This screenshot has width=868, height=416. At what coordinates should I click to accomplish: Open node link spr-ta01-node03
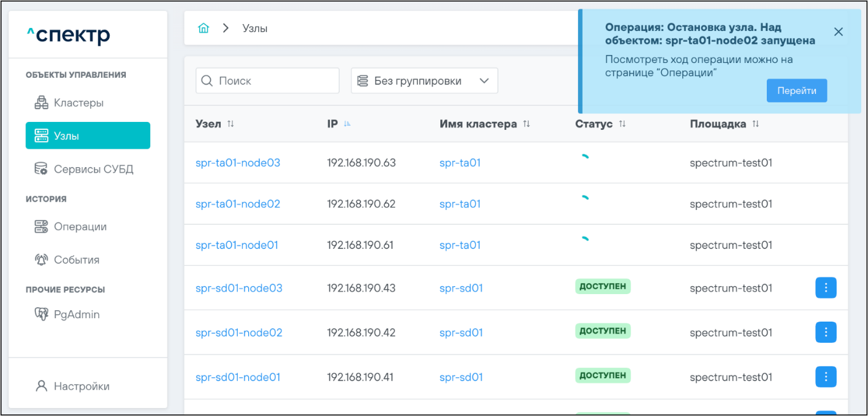[x=238, y=163]
